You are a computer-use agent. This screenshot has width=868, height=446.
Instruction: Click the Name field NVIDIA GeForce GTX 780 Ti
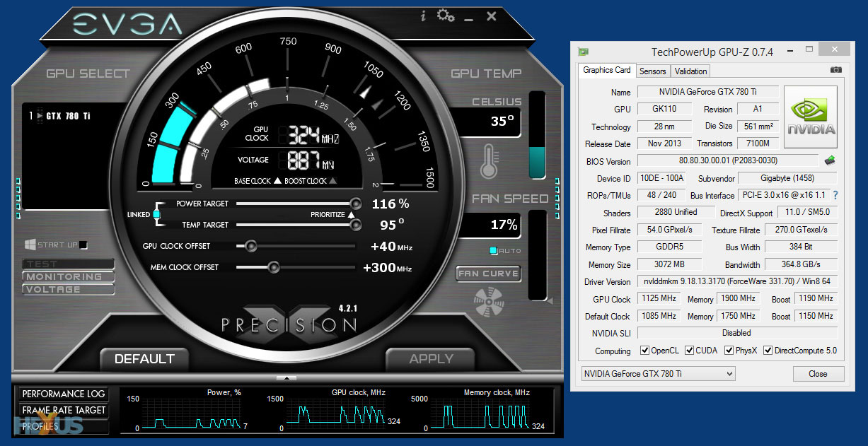click(707, 92)
